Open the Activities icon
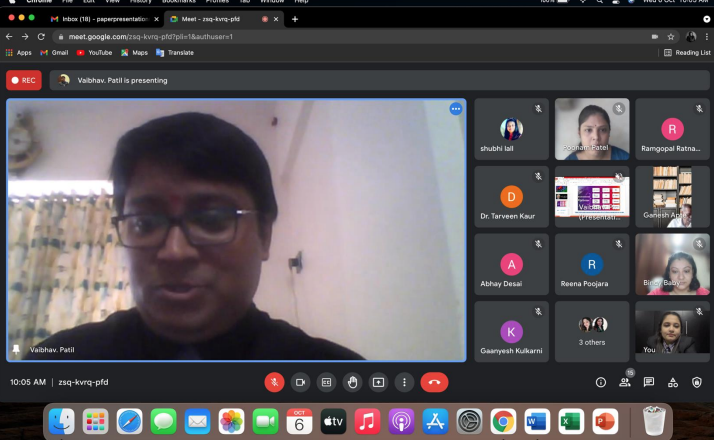The width and height of the screenshot is (714, 440). click(673, 383)
